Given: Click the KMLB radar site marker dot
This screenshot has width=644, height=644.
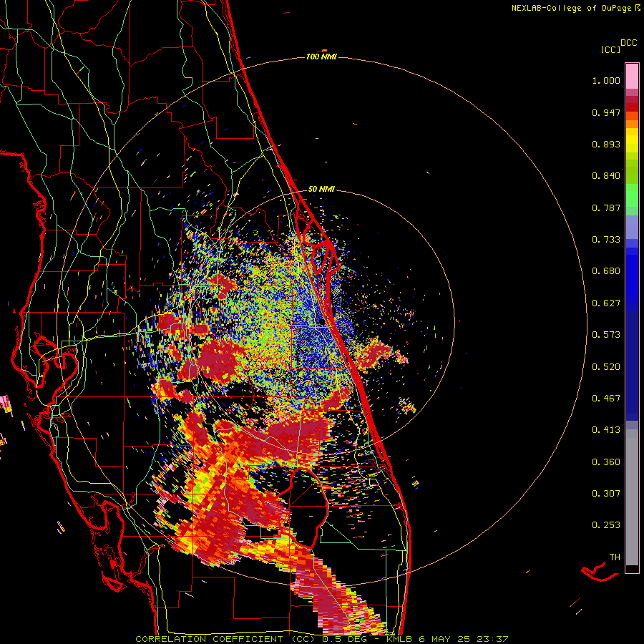Looking at the screenshot, I should coord(321,323).
